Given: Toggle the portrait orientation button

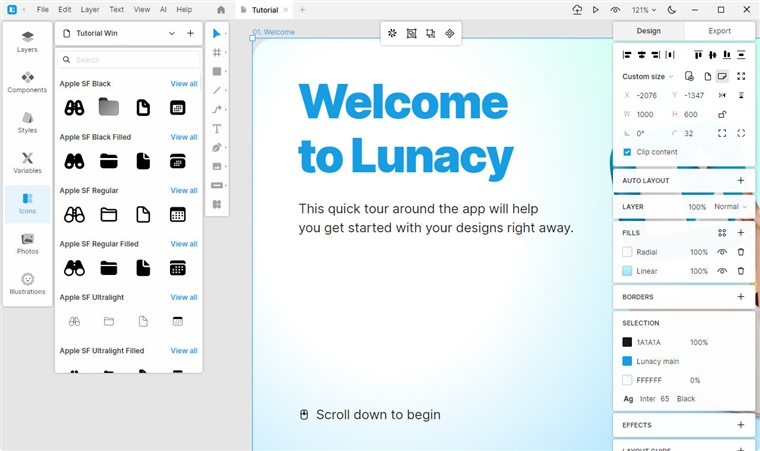Looking at the screenshot, I should [x=708, y=76].
